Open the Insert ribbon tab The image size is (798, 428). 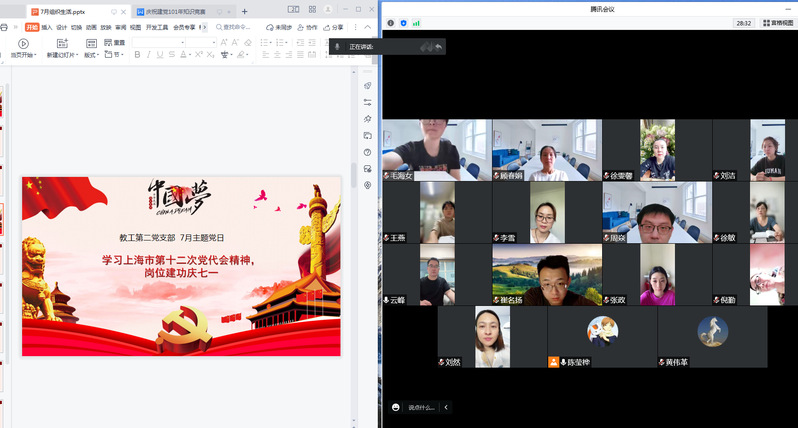click(47, 27)
